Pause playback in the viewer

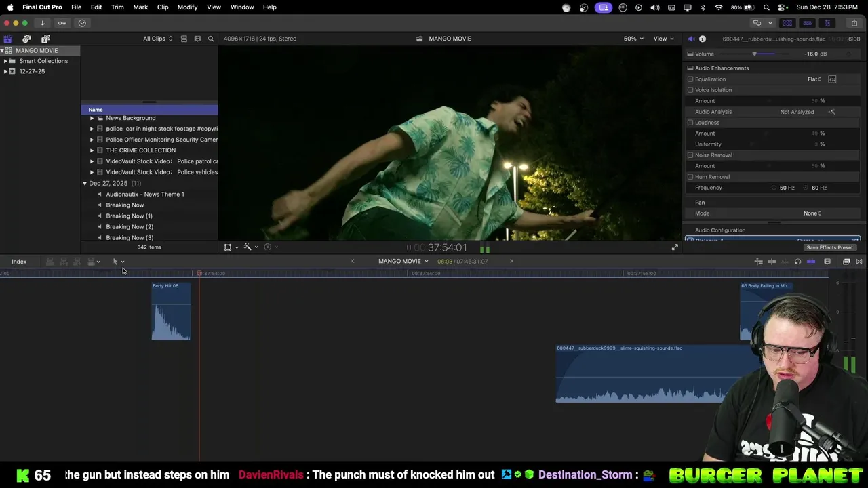408,248
